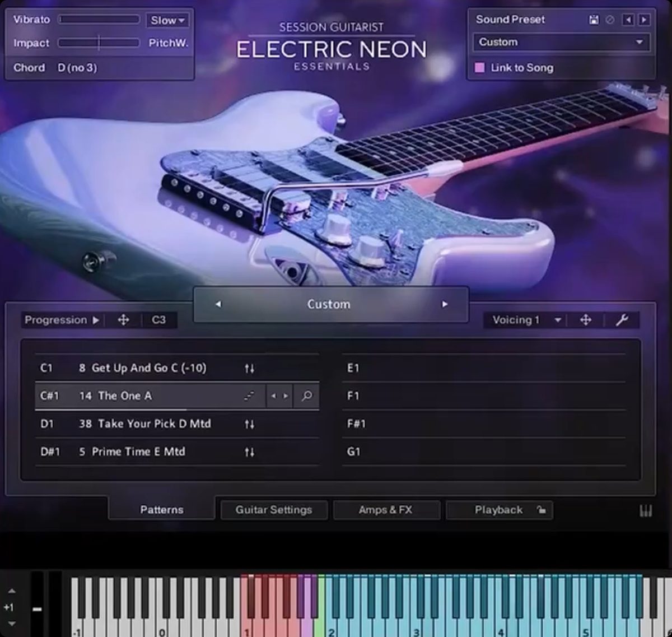
Task: Open the Custom sound preset dropdown
Action: pyautogui.click(x=561, y=42)
